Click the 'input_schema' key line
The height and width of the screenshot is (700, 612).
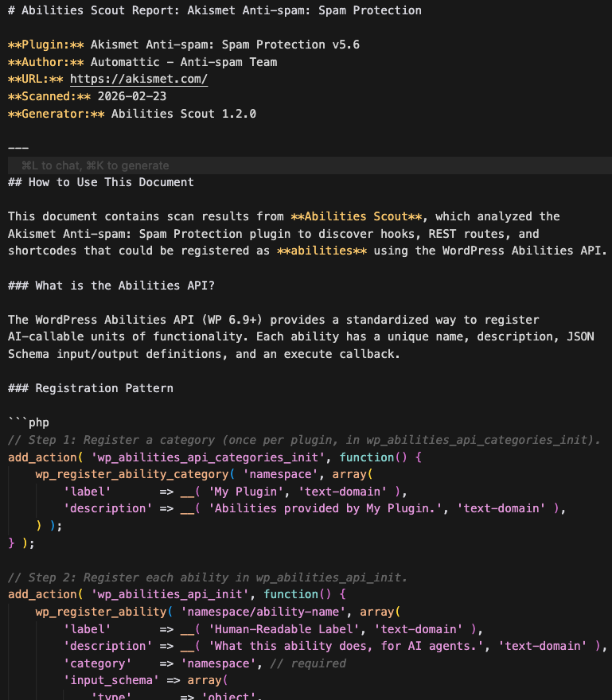click(146, 680)
